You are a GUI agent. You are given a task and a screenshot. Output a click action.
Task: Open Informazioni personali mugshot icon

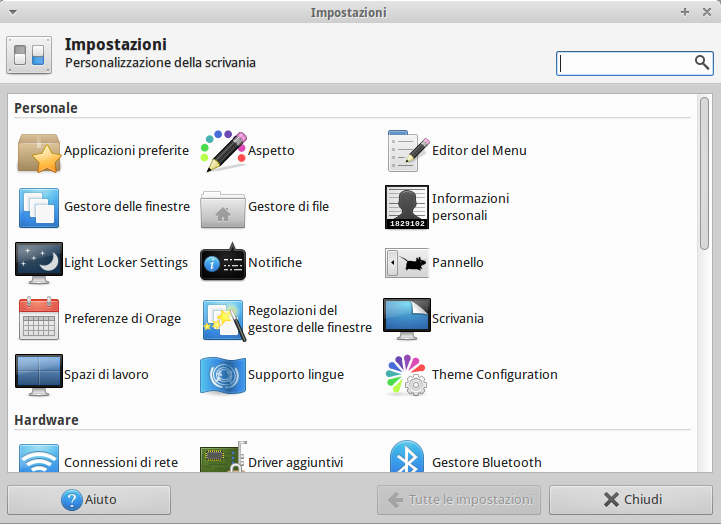pos(407,207)
